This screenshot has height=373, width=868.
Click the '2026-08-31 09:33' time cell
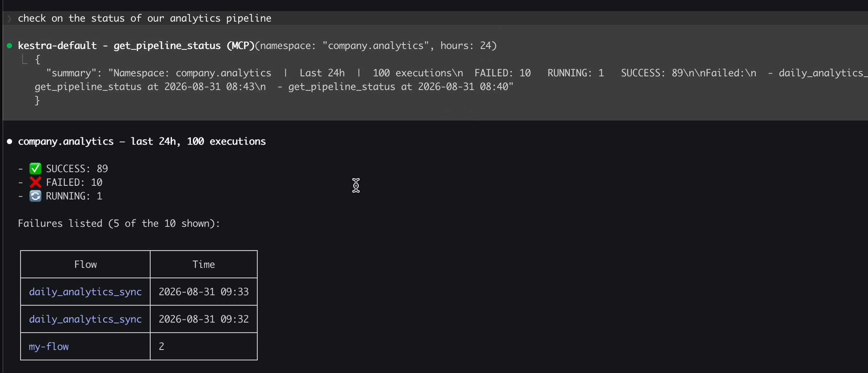click(204, 292)
